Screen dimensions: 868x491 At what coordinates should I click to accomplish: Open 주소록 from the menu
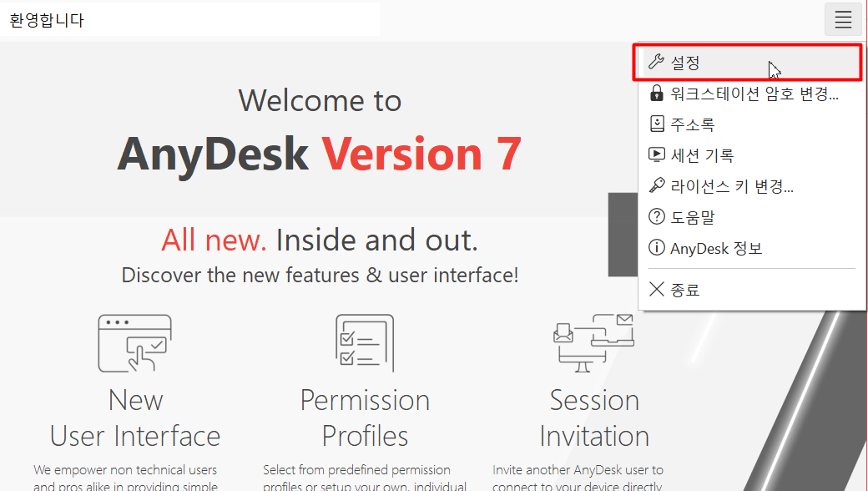coord(751,124)
